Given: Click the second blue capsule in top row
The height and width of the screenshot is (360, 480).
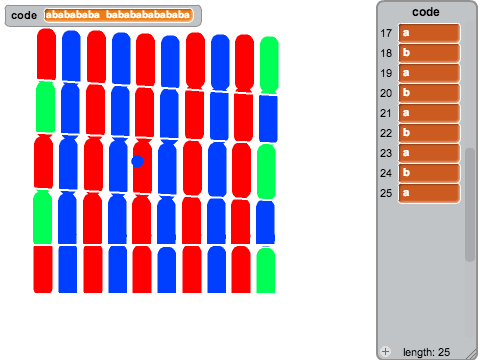Looking at the screenshot, I should click(x=121, y=58).
